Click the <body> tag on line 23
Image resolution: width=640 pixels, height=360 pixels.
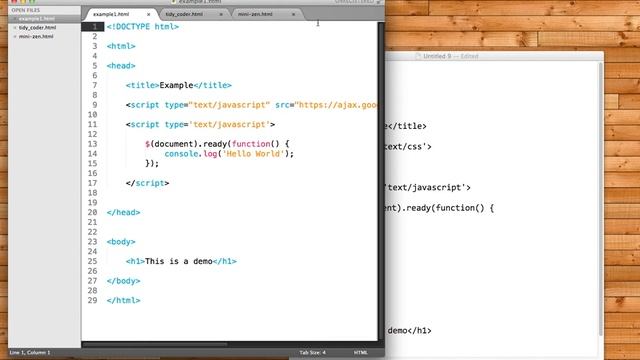click(x=121, y=242)
